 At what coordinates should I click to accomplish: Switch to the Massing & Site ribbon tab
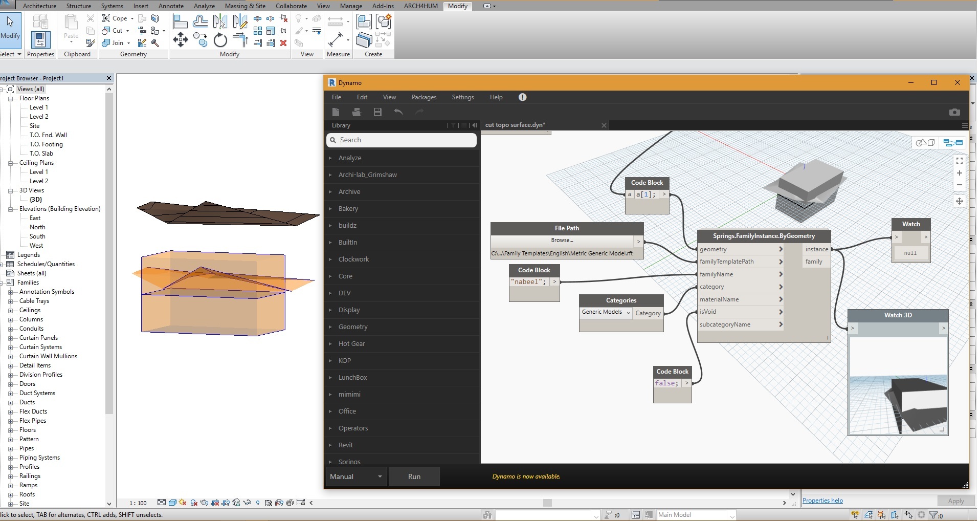[245, 6]
